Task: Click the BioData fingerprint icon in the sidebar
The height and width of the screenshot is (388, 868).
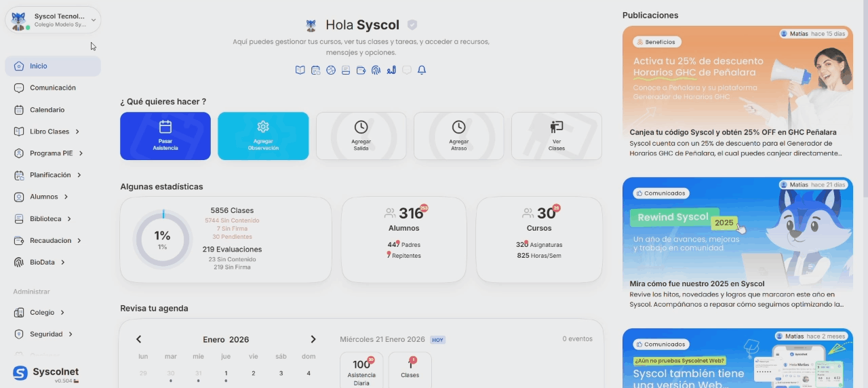Action: [19, 263]
